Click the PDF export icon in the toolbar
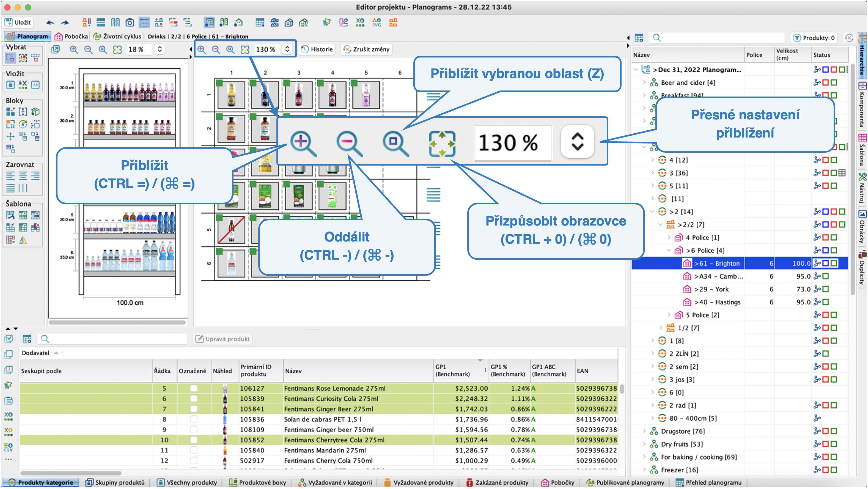The height and width of the screenshot is (489, 868). pyautogui.click(x=343, y=23)
